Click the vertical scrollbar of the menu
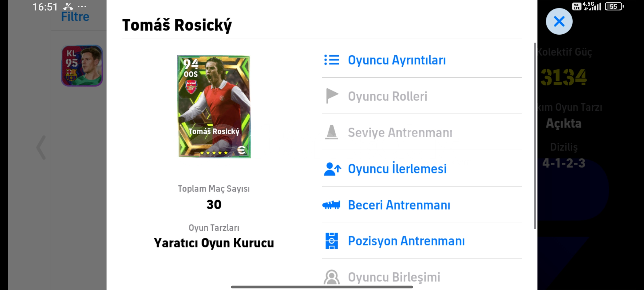644x290 pixels. coord(535,136)
